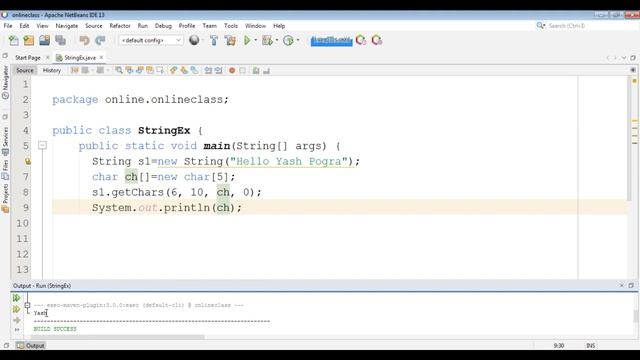Open the Files side panel

pos(5,170)
